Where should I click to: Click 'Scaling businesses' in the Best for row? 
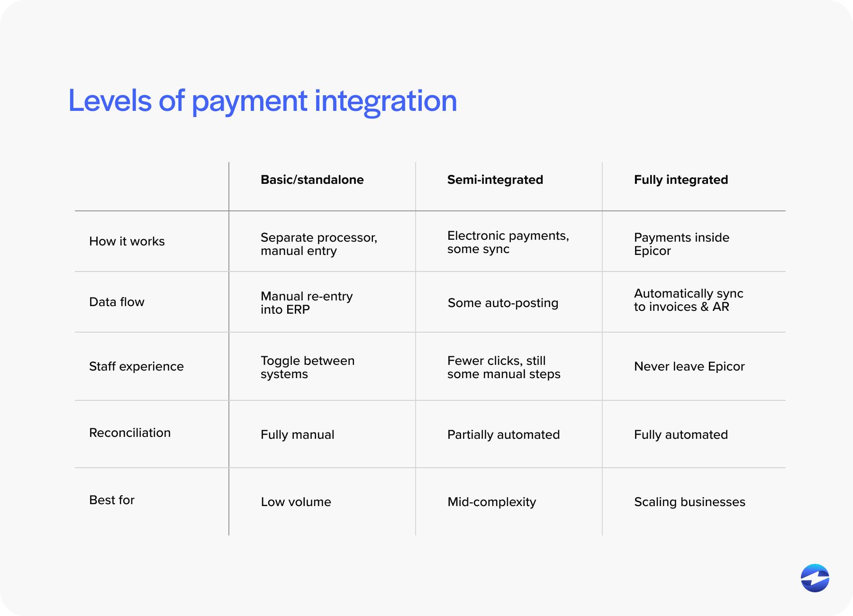(x=690, y=502)
